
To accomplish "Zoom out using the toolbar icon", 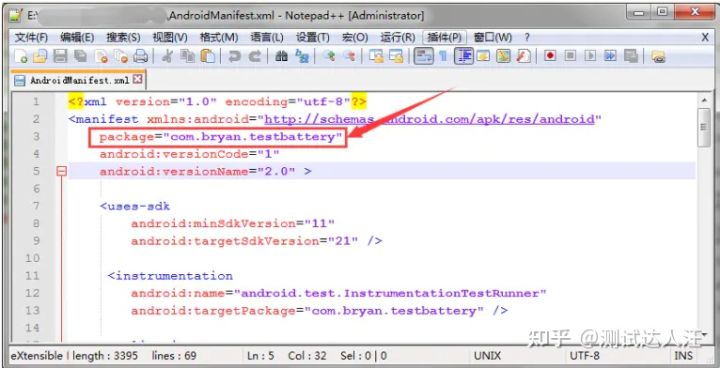I will click(349, 56).
